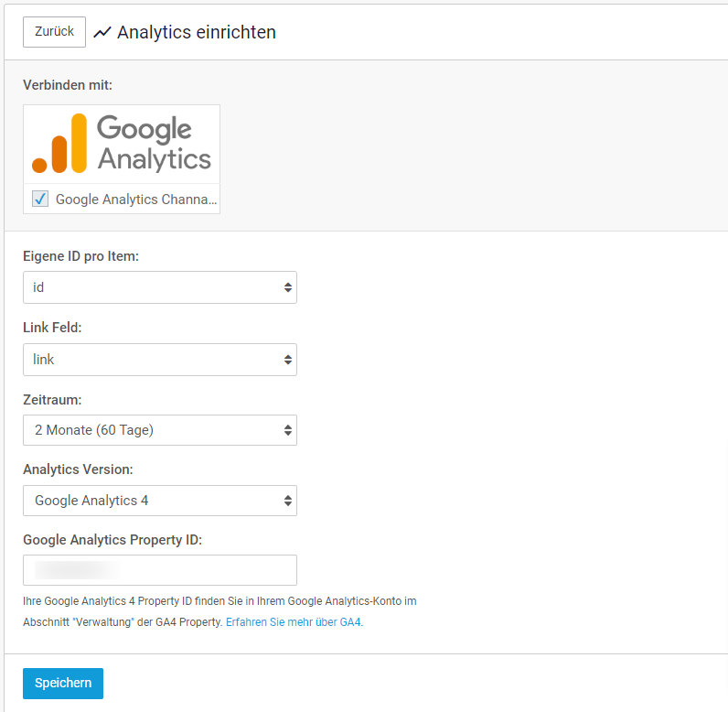Open the Eigene ID pro Item dropdown
The width and height of the screenshot is (728, 712).
pyautogui.click(x=160, y=287)
